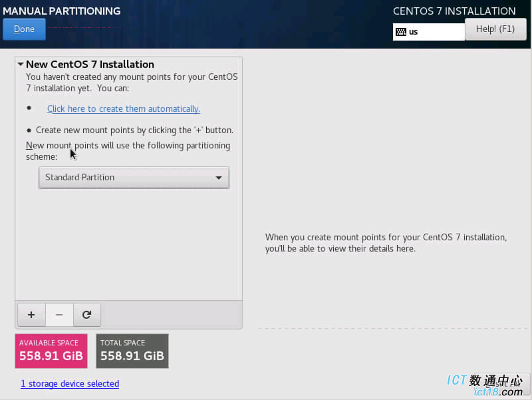The height and width of the screenshot is (400, 532).
Task: Open the Standard Partition scheme dropdown
Action: pos(134,177)
